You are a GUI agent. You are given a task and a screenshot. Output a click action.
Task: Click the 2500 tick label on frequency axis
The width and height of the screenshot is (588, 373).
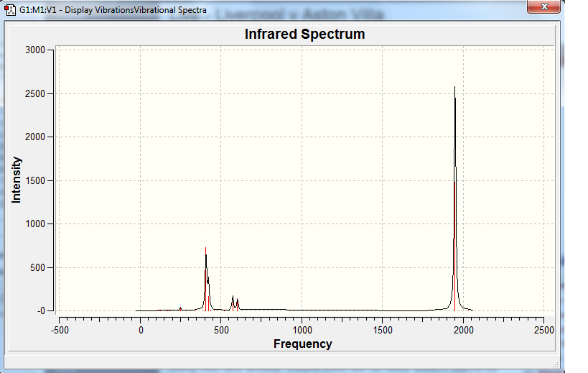(x=543, y=330)
